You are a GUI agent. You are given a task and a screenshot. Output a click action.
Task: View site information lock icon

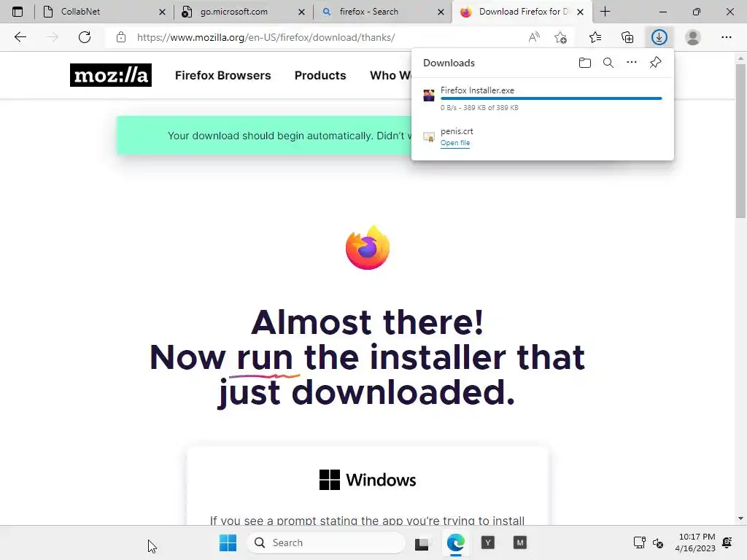[x=121, y=37]
